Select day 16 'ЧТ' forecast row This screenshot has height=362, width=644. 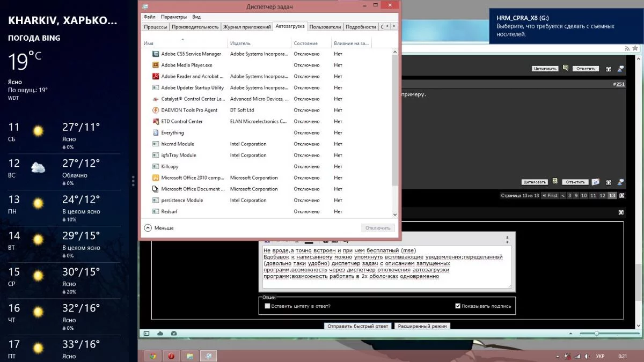point(64,315)
